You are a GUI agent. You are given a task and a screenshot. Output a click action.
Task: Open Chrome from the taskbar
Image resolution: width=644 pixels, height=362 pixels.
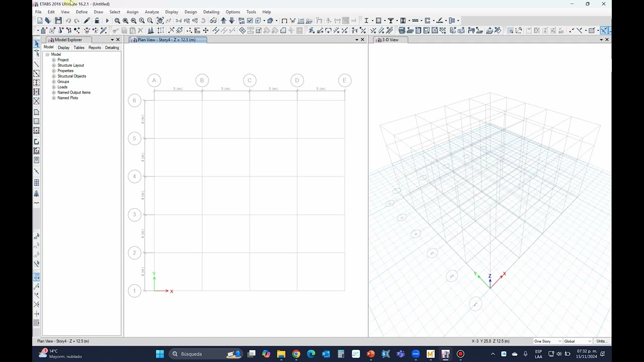pos(296,354)
